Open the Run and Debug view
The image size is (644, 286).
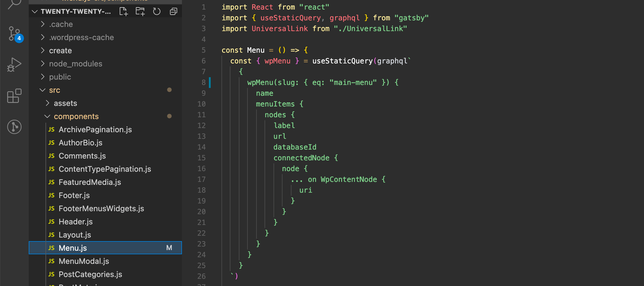tap(14, 65)
